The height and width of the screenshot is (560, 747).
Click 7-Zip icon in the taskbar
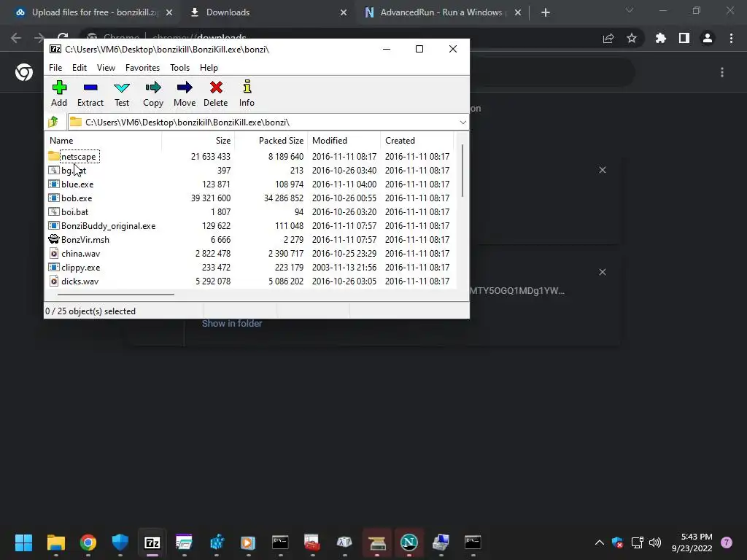pyautogui.click(x=152, y=542)
